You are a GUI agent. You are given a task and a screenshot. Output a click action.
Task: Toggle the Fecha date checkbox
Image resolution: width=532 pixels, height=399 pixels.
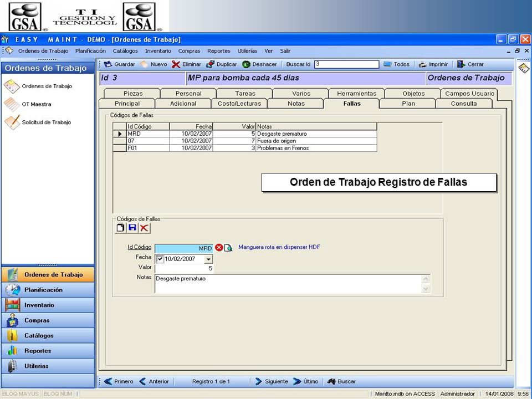coord(160,259)
